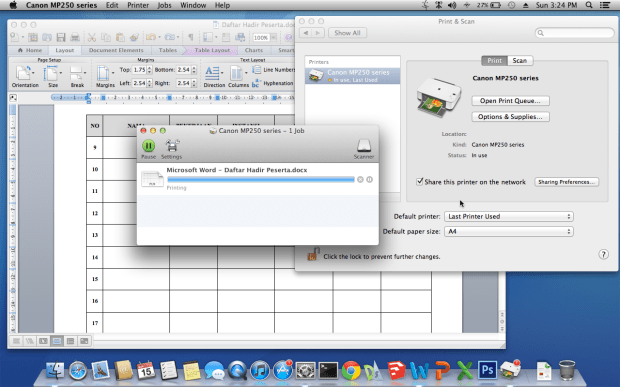
Task: Click the Print Layout view button in Word
Action: pos(57,341)
